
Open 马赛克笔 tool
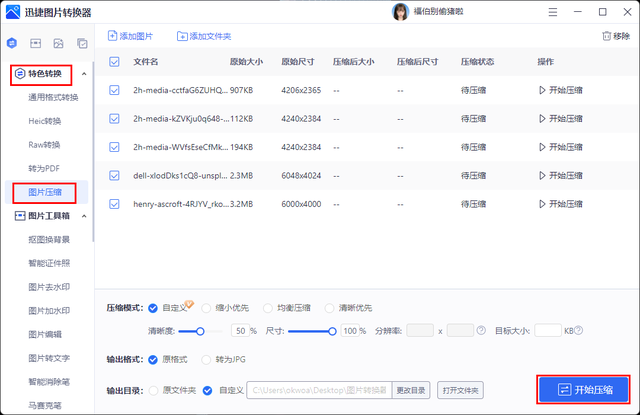pyautogui.click(x=45, y=405)
